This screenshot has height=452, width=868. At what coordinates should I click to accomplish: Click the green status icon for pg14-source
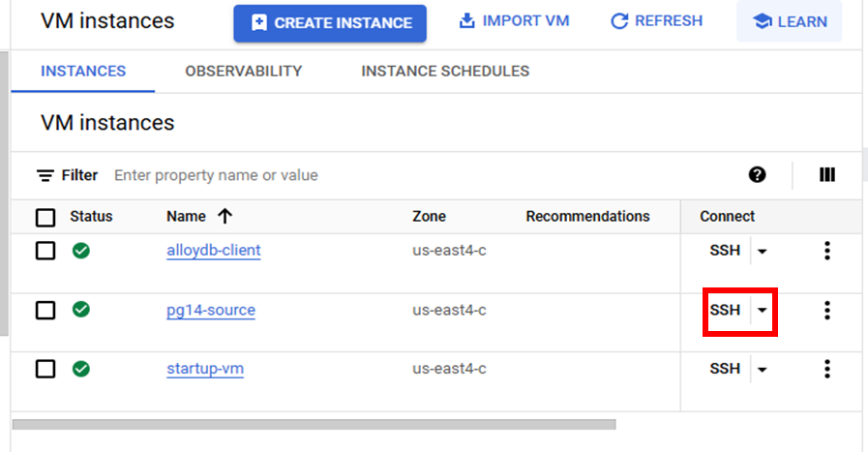81,310
